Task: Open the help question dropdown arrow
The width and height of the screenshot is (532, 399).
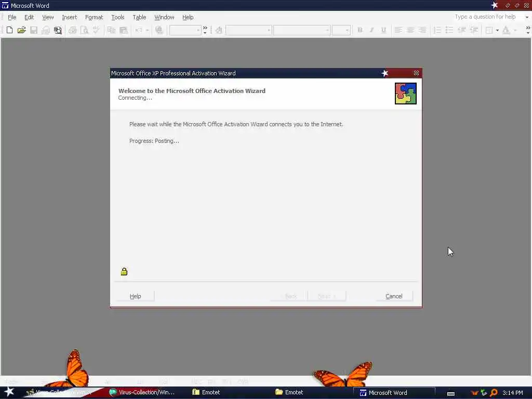Action: click(527, 17)
